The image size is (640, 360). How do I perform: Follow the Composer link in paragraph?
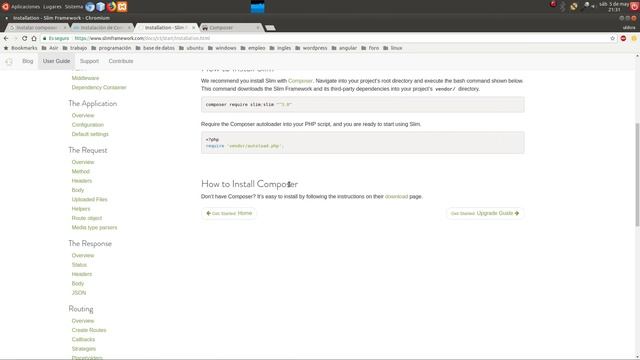(300, 81)
